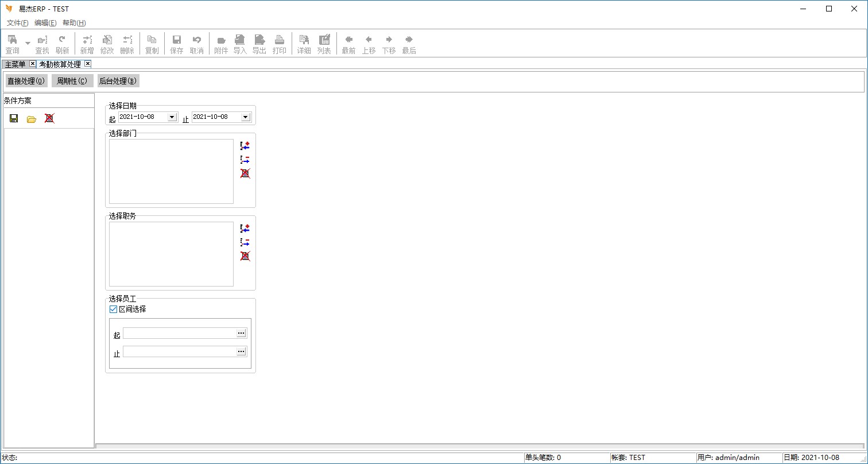Open the 文件(F) menu
Image resolution: width=868 pixels, height=464 pixels.
[x=17, y=23]
